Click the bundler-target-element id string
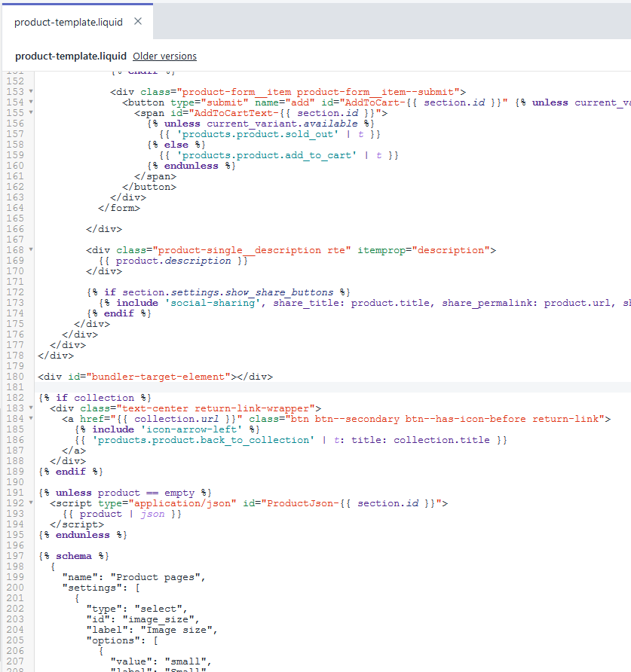This screenshot has width=631, height=672. pyautogui.click(x=158, y=377)
